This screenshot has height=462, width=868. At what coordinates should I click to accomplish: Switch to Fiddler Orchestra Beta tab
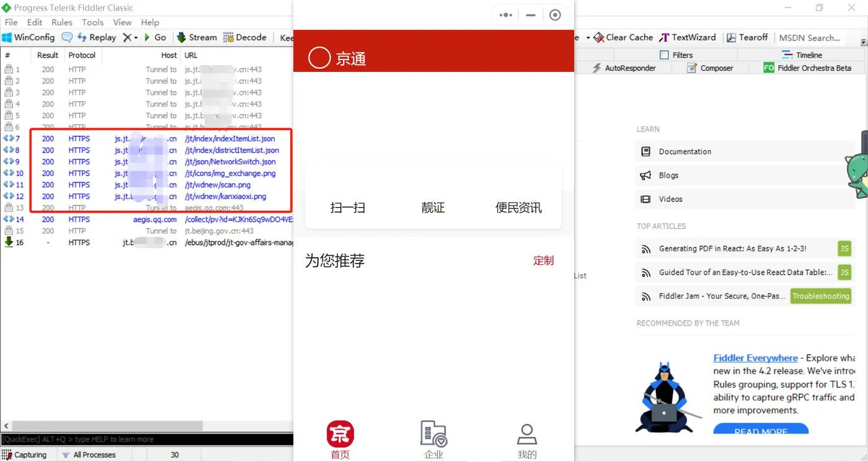(x=808, y=68)
